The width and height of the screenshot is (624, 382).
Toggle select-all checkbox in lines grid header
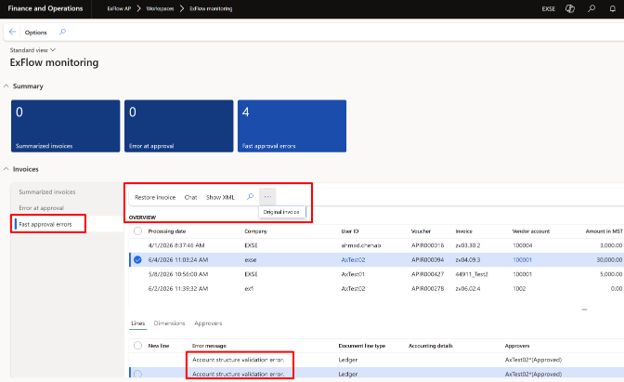point(138,345)
